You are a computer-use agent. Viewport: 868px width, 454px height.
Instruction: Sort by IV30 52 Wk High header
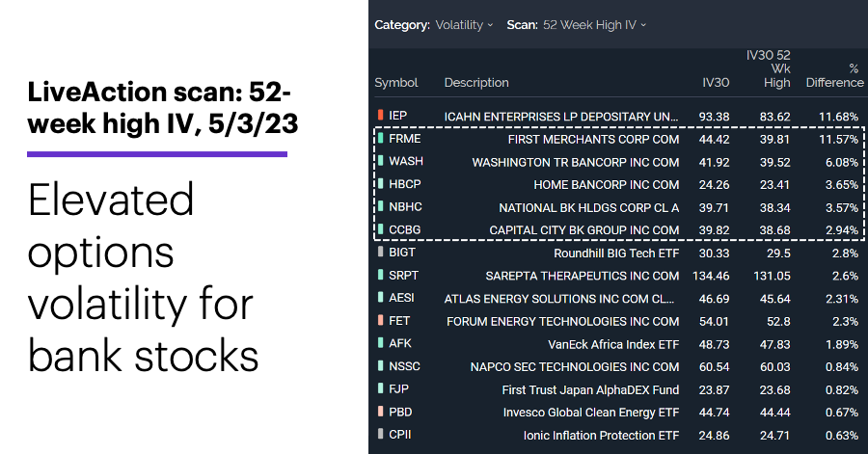point(769,69)
